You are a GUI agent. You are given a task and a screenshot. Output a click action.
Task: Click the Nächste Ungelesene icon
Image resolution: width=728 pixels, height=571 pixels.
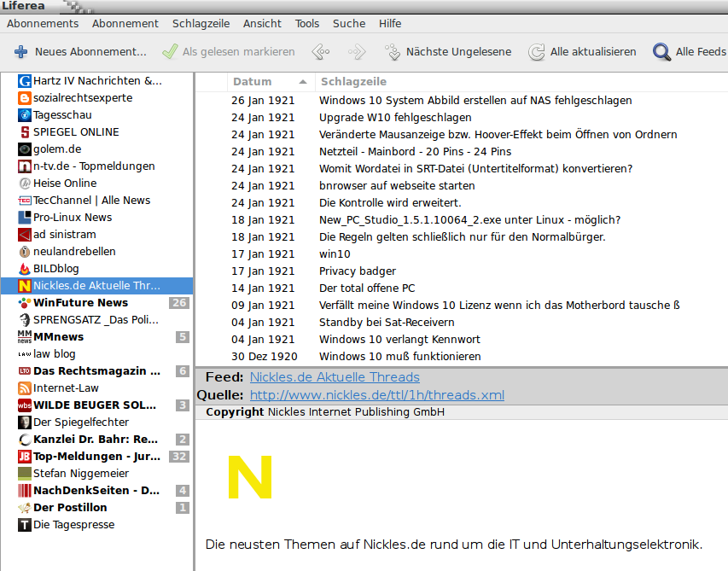click(393, 51)
